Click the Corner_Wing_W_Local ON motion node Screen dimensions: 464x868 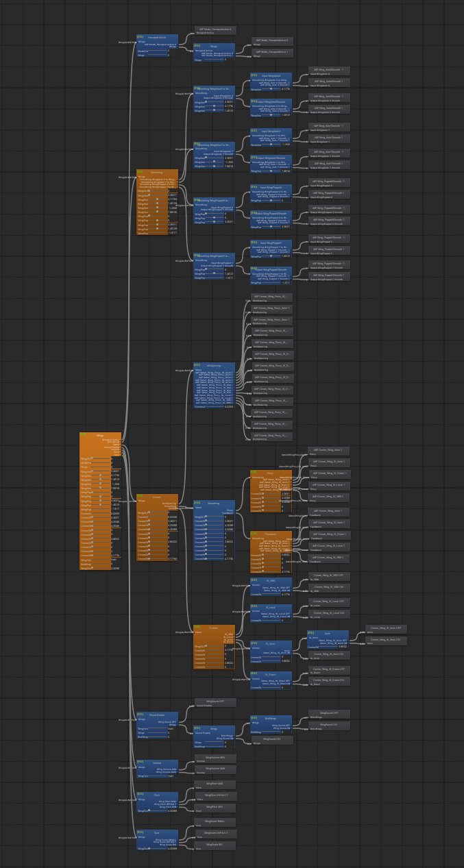click(330, 614)
